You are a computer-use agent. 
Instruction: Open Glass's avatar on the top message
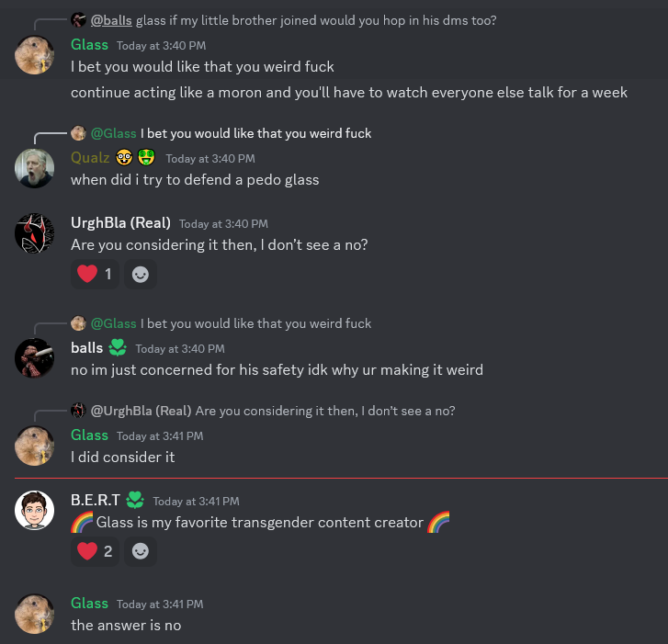click(x=34, y=55)
